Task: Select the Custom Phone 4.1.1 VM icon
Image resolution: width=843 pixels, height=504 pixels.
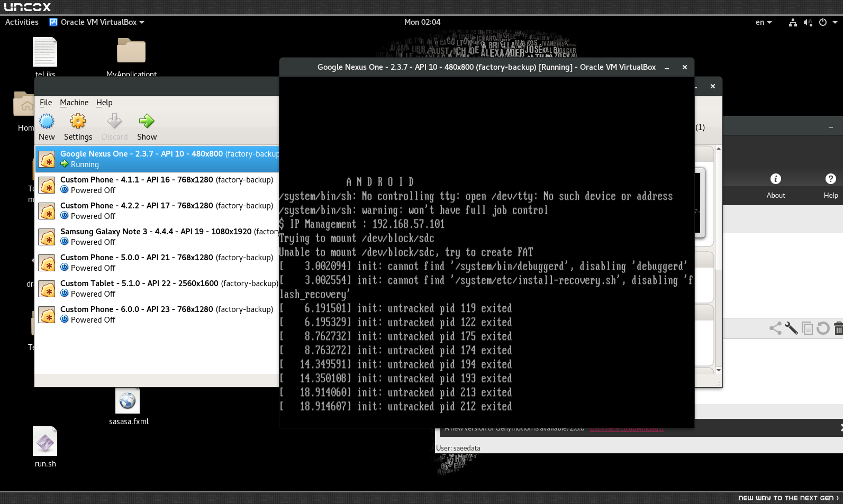Action: coord(47,185)
